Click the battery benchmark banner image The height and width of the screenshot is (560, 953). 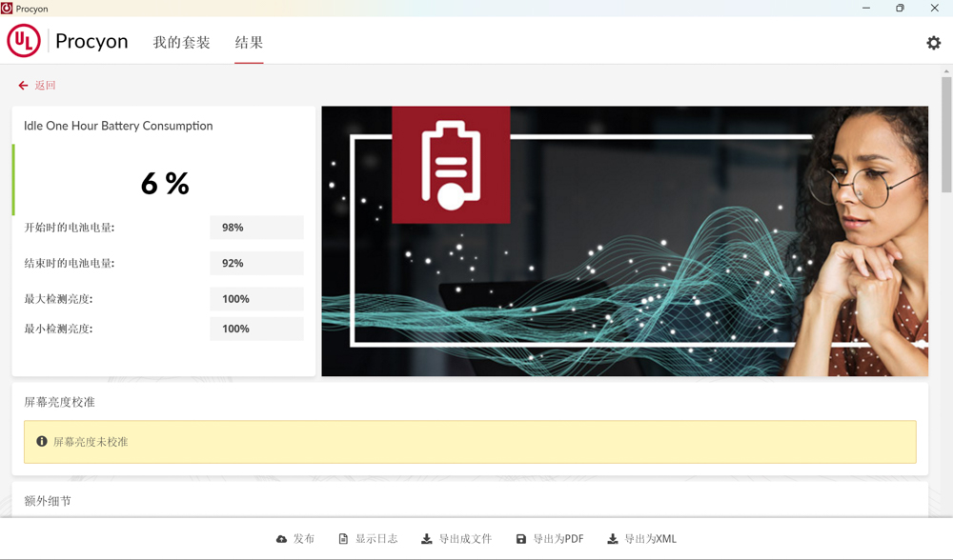click(x=625, y=241)
